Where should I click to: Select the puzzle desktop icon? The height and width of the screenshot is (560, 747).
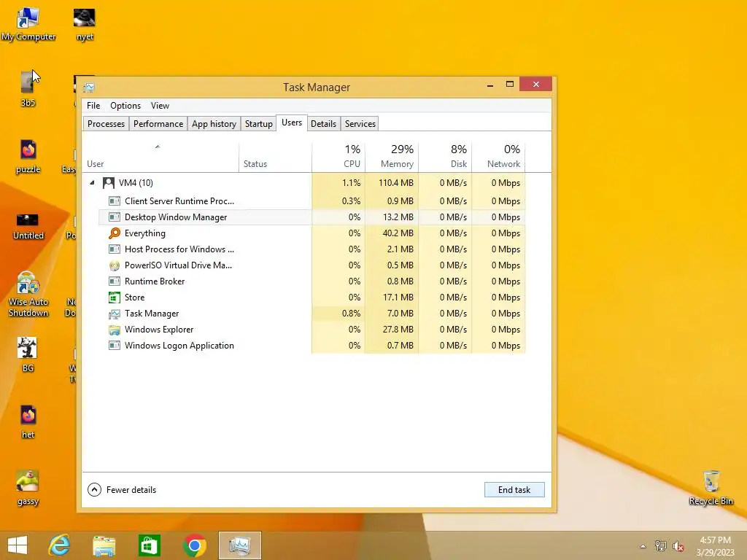click(x=28, y=156)
